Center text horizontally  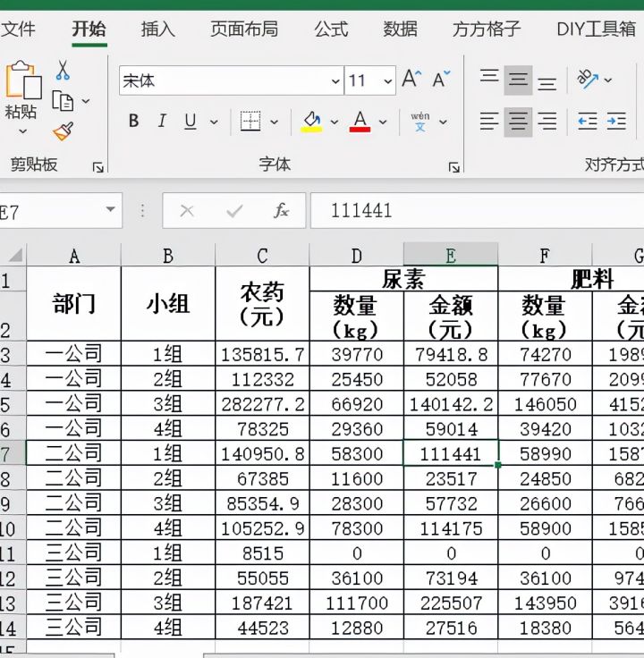[x=518, y=122]
